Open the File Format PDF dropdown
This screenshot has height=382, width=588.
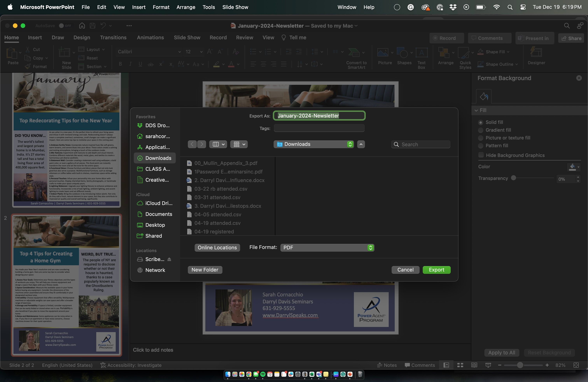click(327, 248)
